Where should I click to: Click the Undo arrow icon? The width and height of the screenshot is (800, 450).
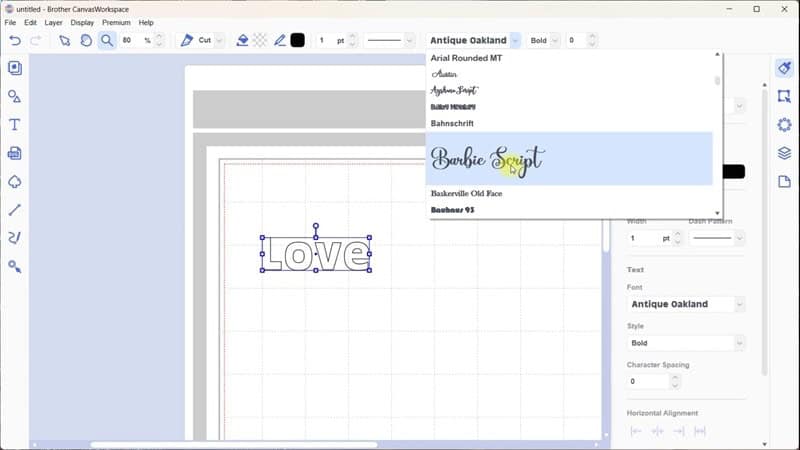click(x=15, y=40)
